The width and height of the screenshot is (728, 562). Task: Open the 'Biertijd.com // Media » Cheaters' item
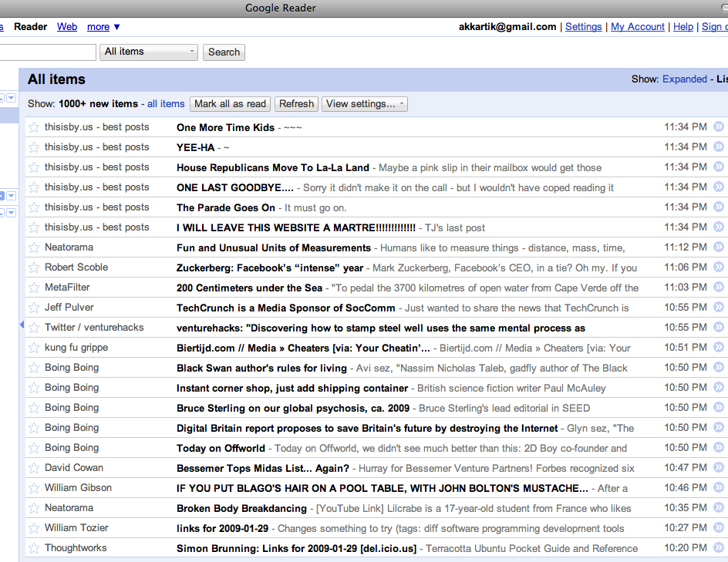tap(303, 348)
